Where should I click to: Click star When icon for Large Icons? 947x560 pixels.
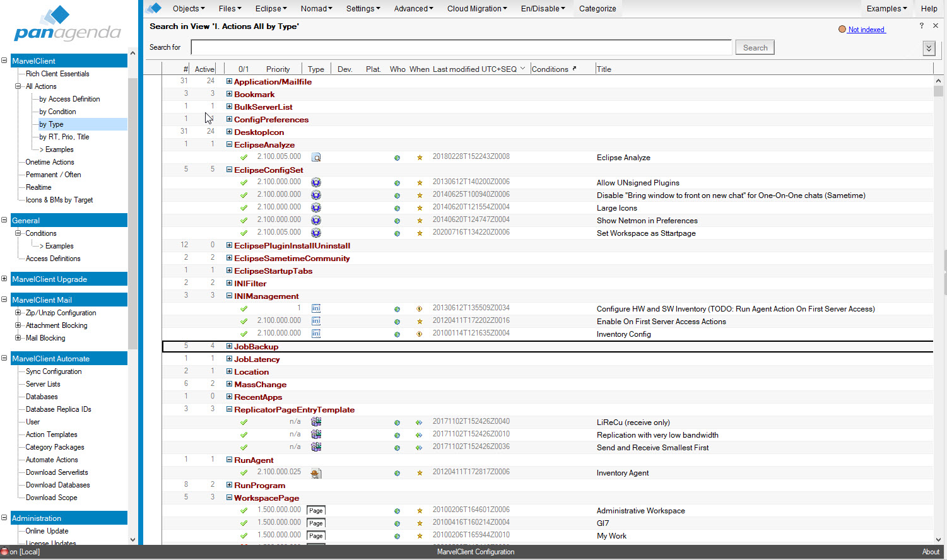(x=420, y=208)
